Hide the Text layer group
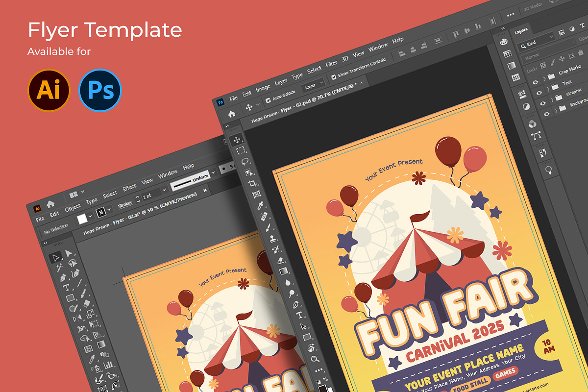 coord(539,93)
